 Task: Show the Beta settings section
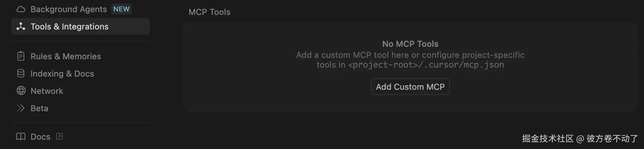[39, 108]
